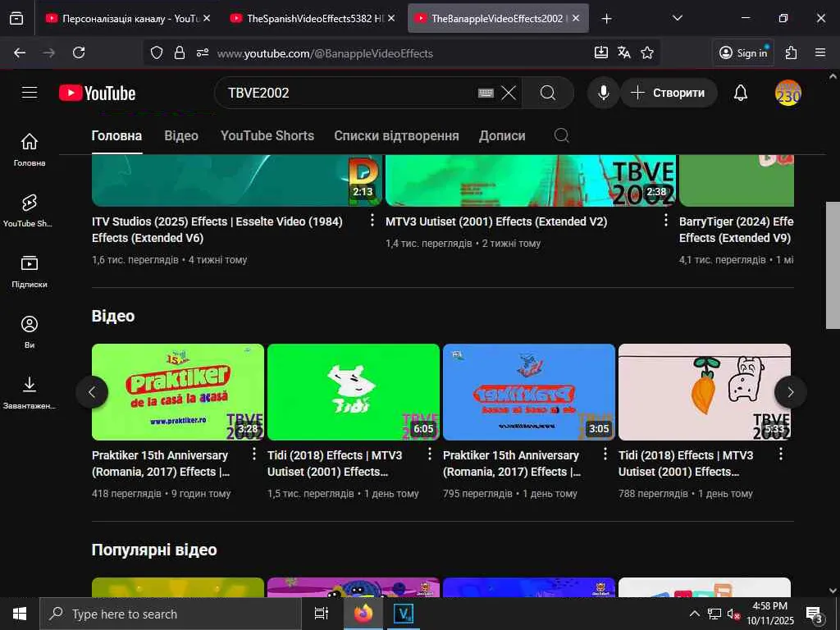
Task: Open more actions for MTV3 Uutiset (2001) Effects (Extended V2)
Action: tap(666, 220)
